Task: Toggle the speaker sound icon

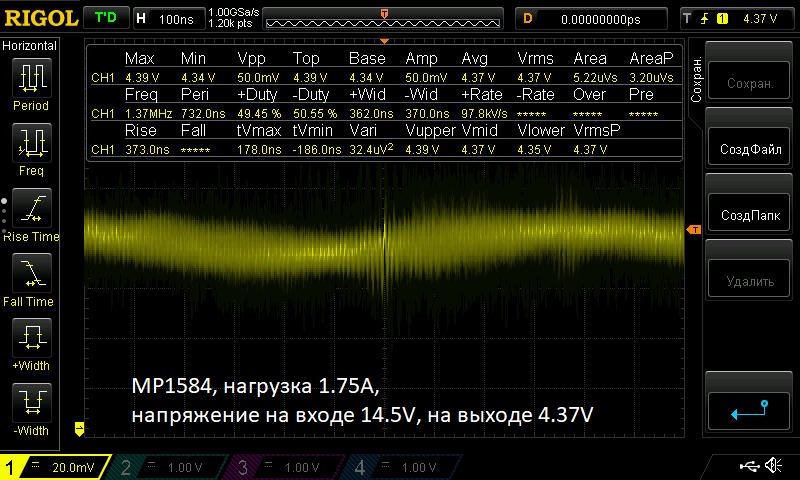Action: click(773, 466)
